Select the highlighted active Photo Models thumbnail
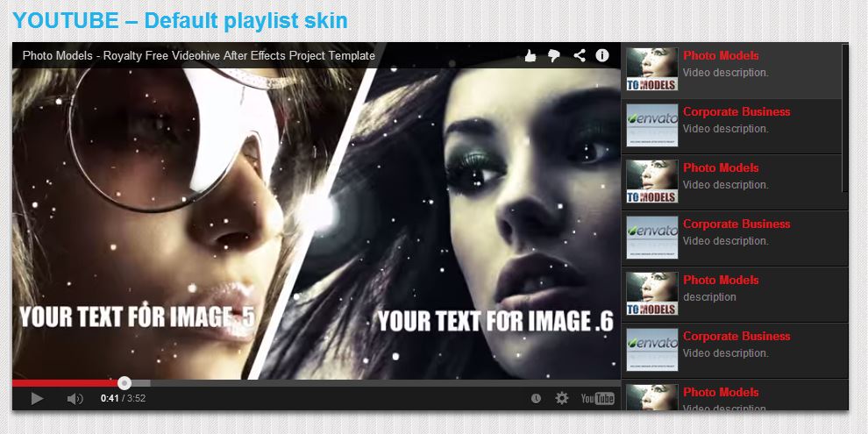This screenshot has width=868, height=434. click(x=652, y=69)
